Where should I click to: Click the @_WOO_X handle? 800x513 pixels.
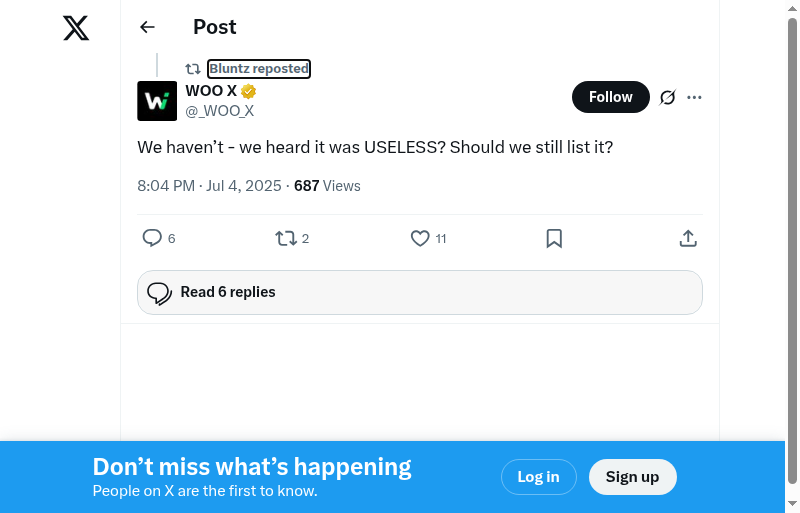(220, 111)
